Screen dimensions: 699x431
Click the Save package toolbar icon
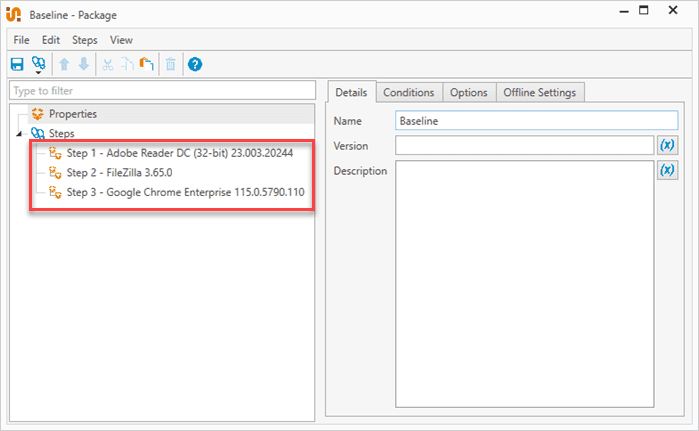coord(17,64)
